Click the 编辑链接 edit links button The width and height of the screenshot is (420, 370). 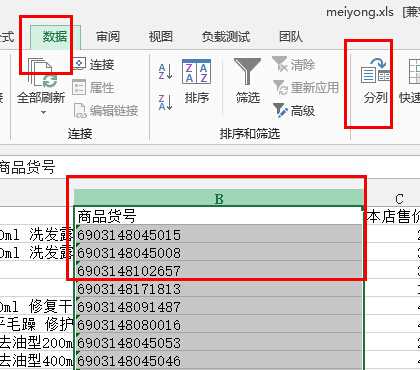point(106,111)
